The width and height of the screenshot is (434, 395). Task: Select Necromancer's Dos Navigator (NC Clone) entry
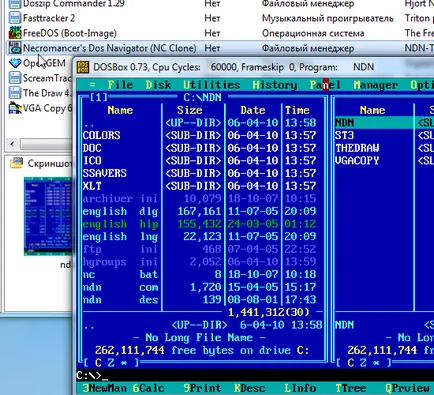click(220, 48)
